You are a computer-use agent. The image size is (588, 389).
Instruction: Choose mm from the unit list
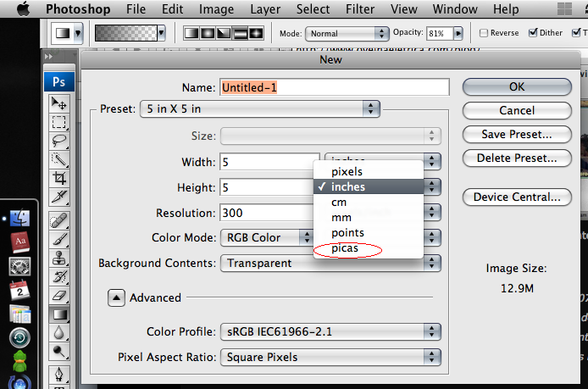click(x=369, y=218)
